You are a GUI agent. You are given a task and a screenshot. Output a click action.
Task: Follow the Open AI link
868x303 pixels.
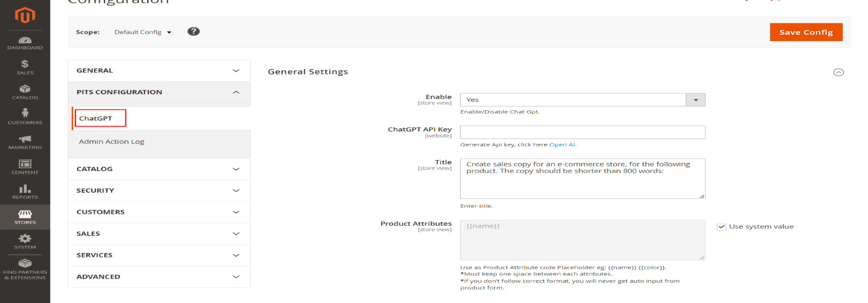point(562,144)
